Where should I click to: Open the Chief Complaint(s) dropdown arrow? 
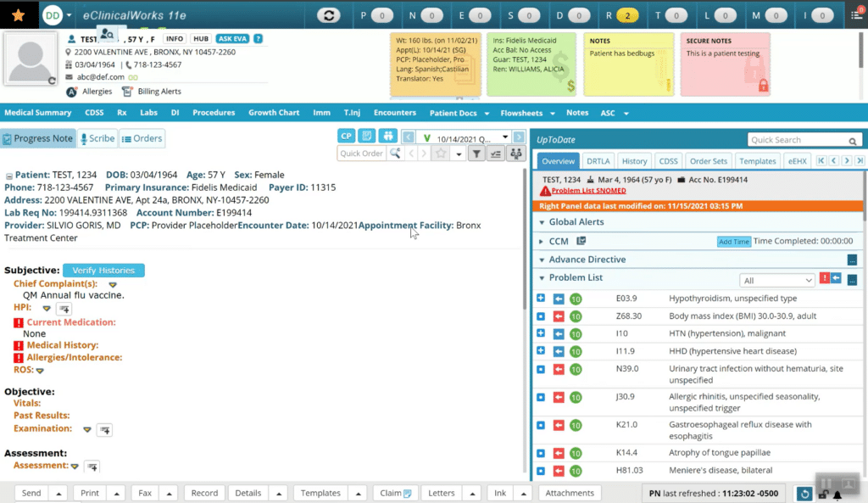[x=113, y=285]
